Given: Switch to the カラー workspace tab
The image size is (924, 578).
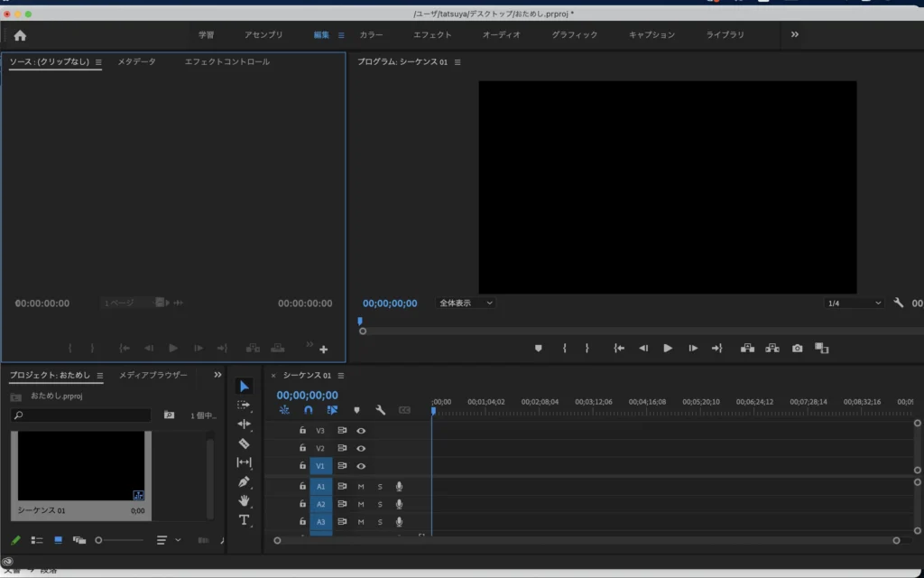Looking at the screenshot, I should (371, 35).
